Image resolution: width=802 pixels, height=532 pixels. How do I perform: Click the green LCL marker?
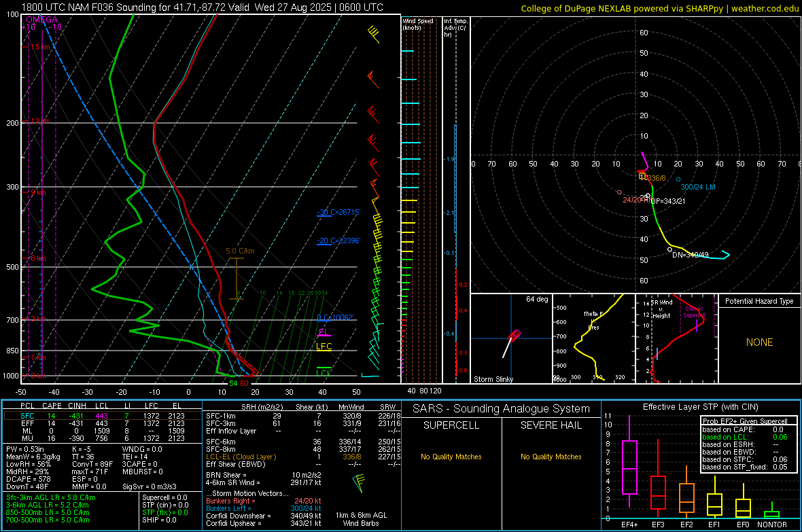click(324, 373)
